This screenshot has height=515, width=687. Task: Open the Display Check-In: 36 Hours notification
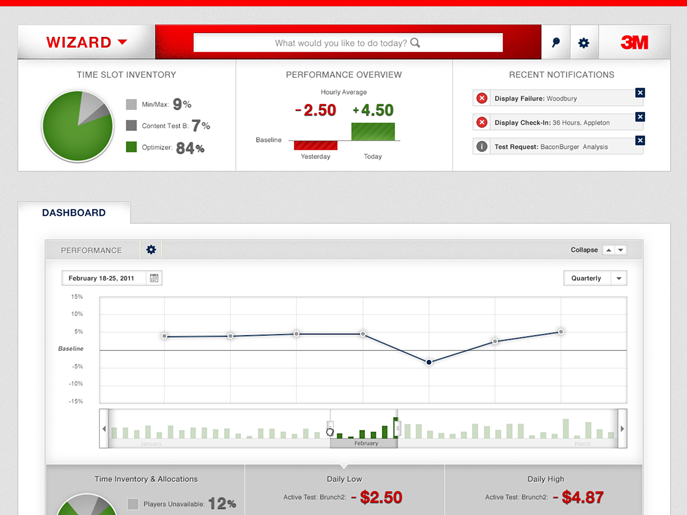[x=558, y=122]
